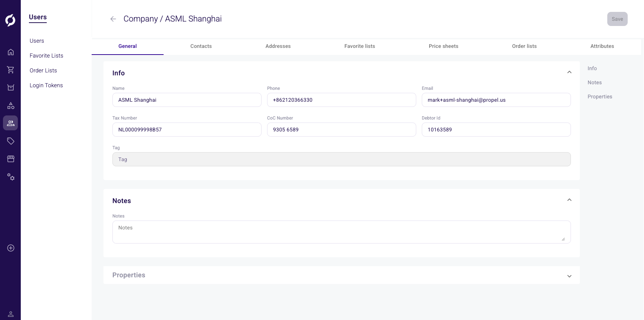Click the Name field with ASML Shanghai
This screenshot has width=644, height=320.
tap(187, 100)
